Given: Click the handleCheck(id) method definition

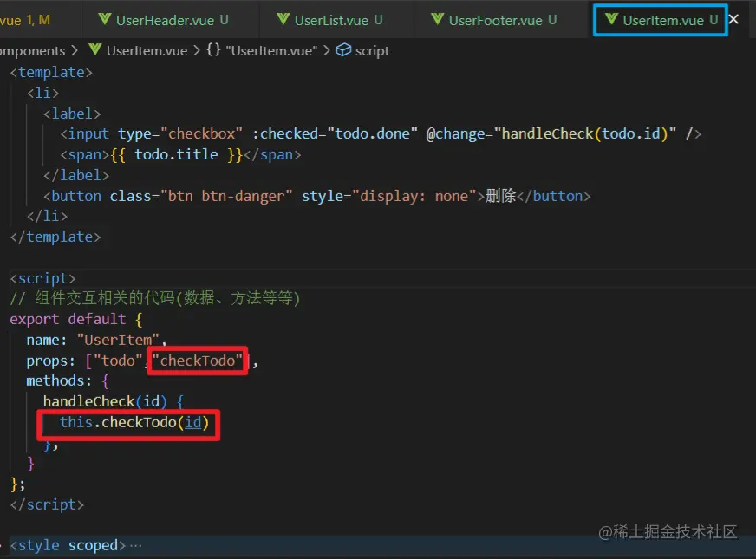Looking at the screenshot, I should point(114,401).
